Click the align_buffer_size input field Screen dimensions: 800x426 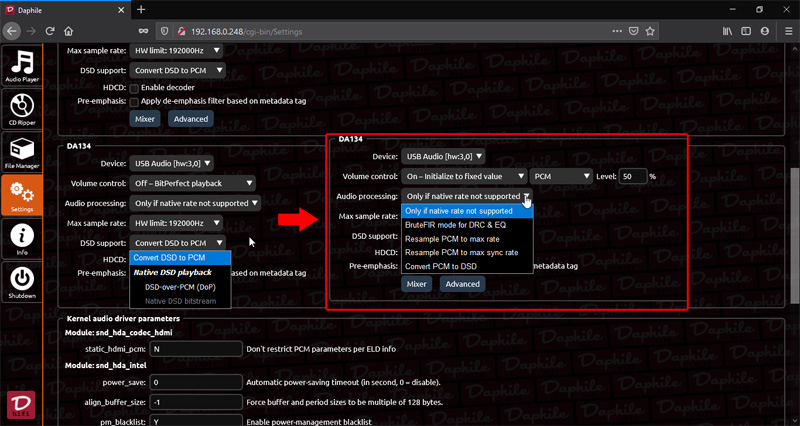[x=196, y=402]
